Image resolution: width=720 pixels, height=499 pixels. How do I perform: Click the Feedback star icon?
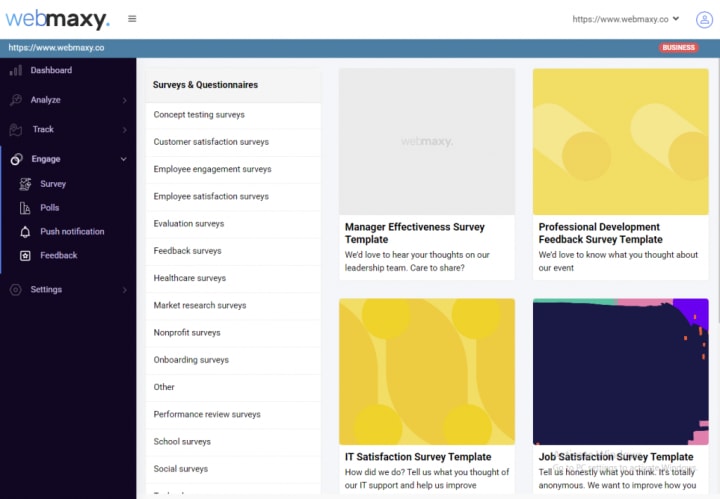(x=25, y=256)
